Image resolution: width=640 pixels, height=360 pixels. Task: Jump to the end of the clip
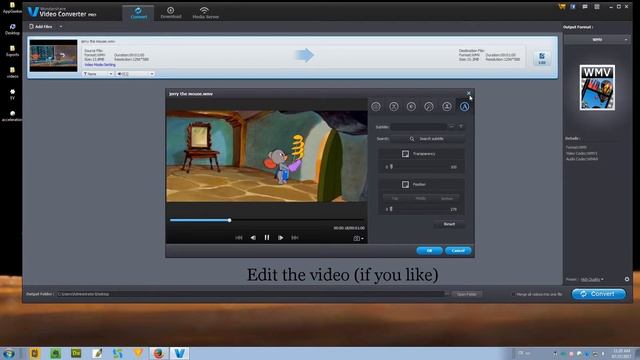click(x=295, y=238)
